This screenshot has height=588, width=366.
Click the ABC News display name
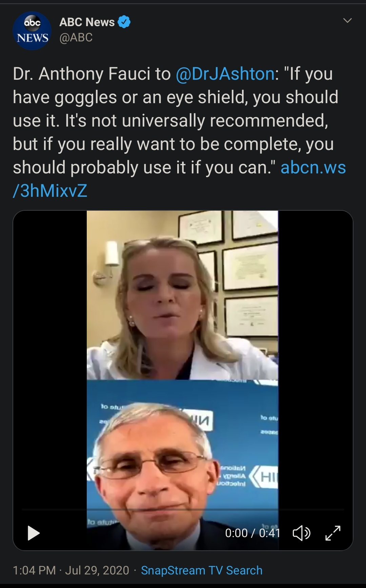click(87, 22)
